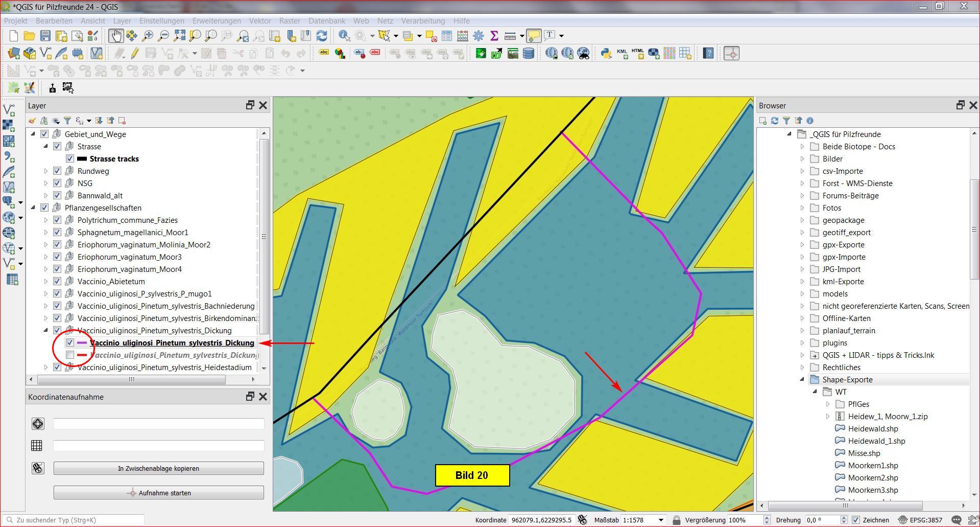This screenshot has width=980, height=527.
Task: Enable the unchecked red Dickung sublayer
Action: tap(70, 355)
